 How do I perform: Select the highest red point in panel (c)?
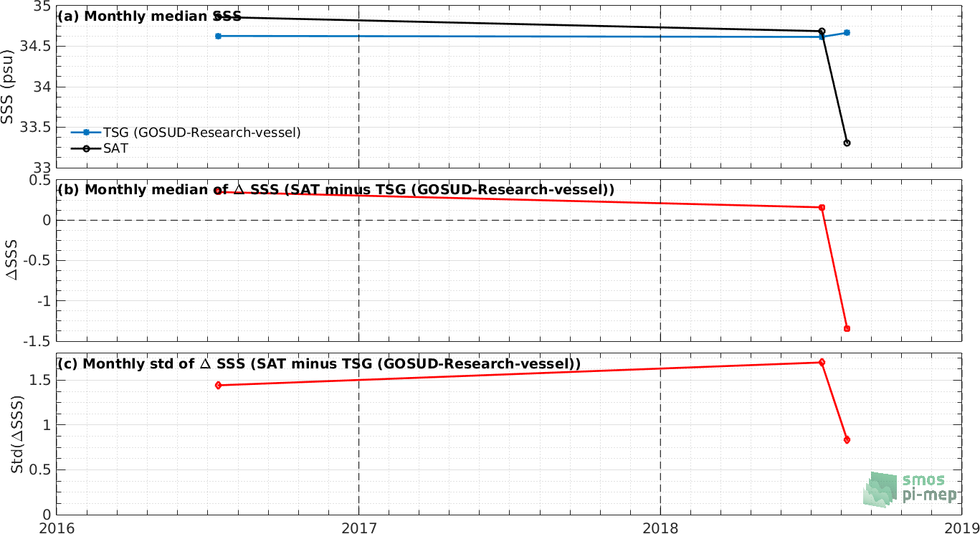click(x=822, y=362)
